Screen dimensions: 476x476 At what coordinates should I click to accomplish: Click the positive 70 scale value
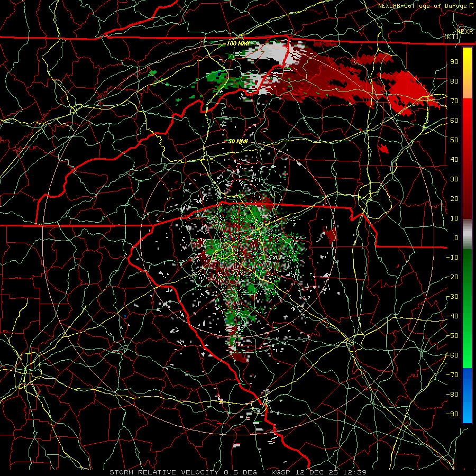point(454,101)
